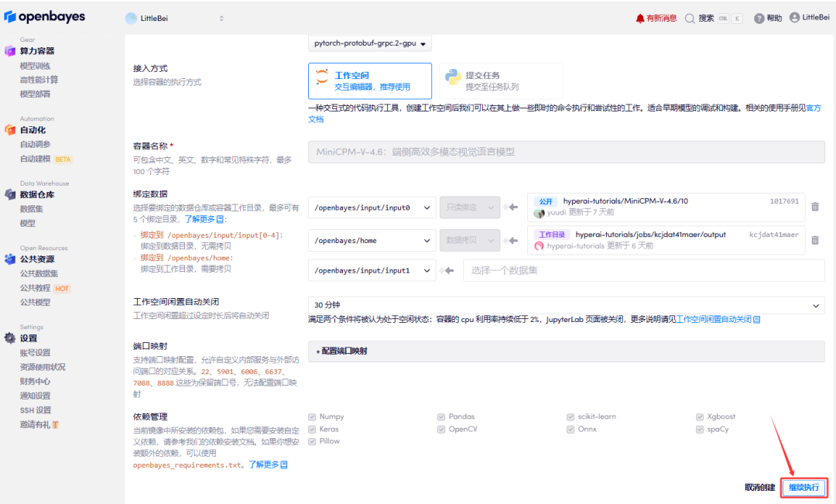
Task: Toggle the spaCy dependency checkbox
Action: click(700, 430)
